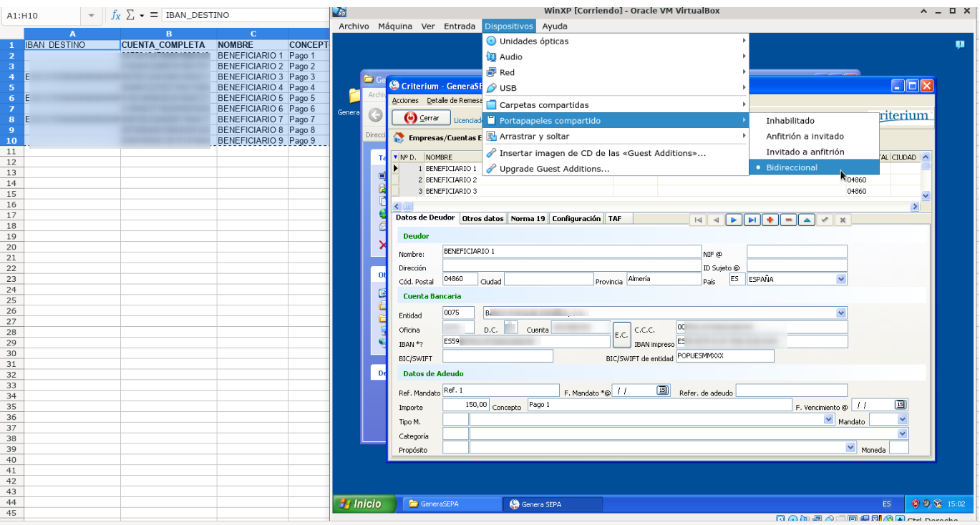Click Empresas/Cuentas house icon
This screenshot has width=980, height=525.
pyautogui.click(x=399, y=137)
